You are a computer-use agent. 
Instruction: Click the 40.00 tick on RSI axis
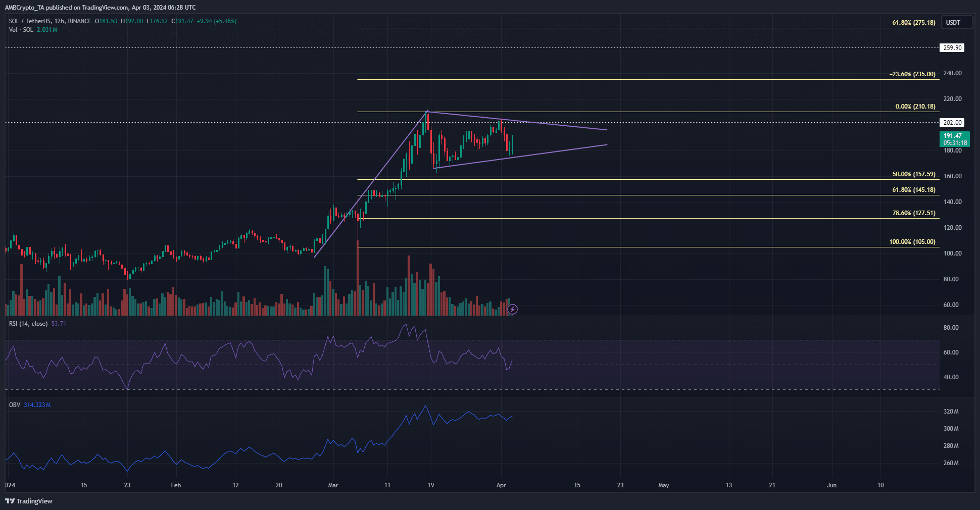click(x=951, y=377)
